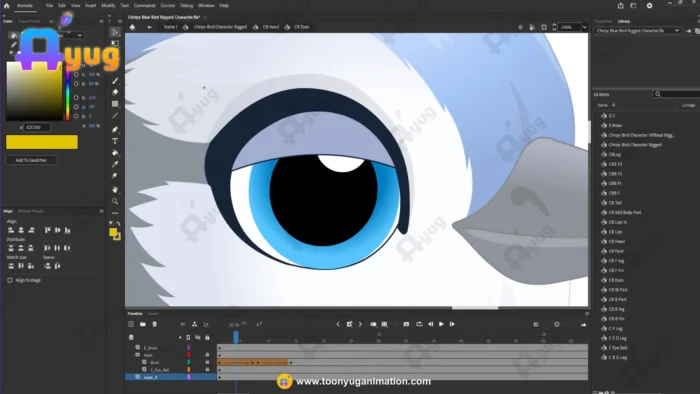Toggle Align to stage checkbox
Viewport: 700px width, 394px height.
[10, 280]
